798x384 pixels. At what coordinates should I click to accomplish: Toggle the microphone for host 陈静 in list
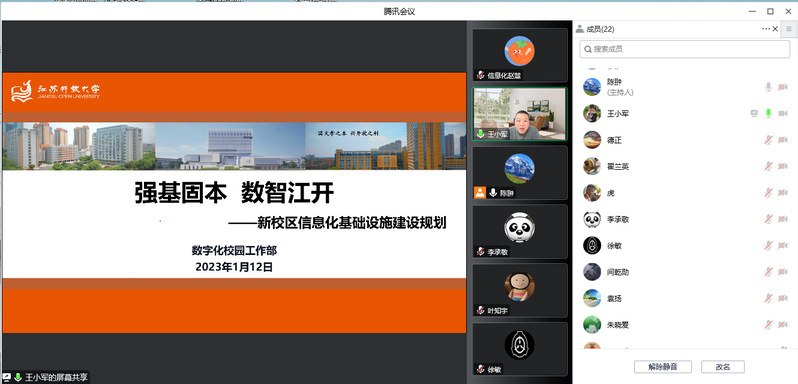[x=768, y=87]
